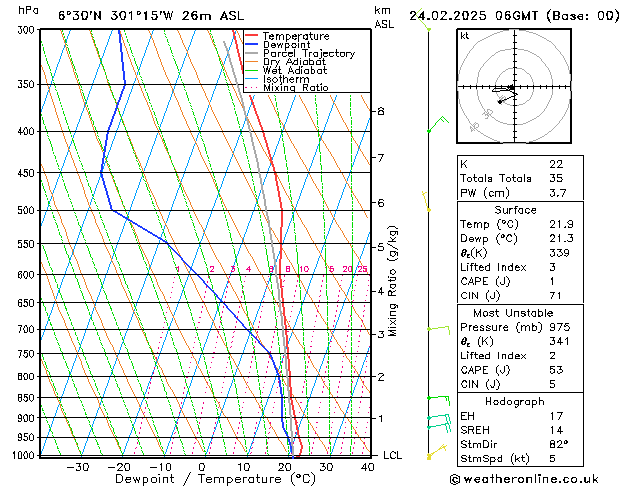Click the hodograph wind plot
The image size is (629, 486).
(x=514, y=86)
